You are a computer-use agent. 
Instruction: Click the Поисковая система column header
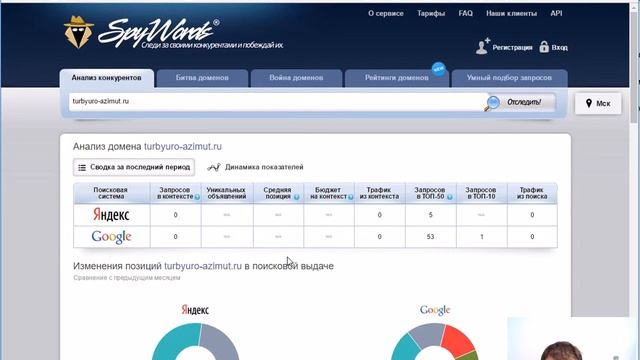pos(111,193)
